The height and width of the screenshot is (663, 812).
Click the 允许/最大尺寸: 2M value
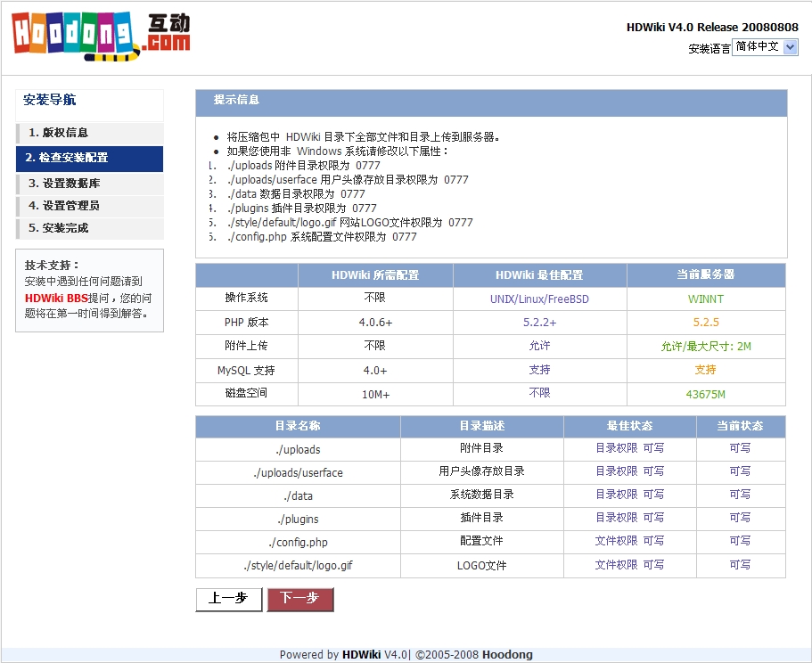pos(706,347)
